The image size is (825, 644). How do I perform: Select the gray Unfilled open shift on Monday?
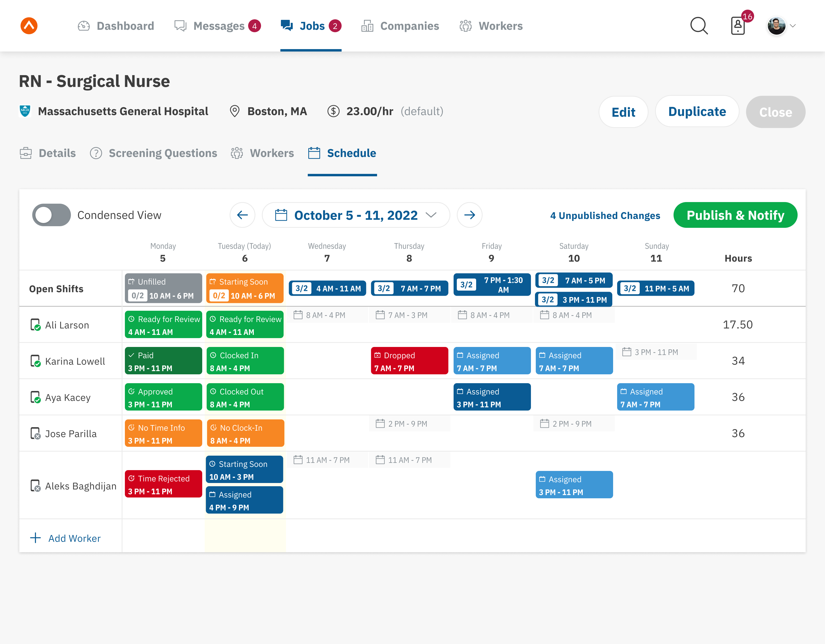(x=163, y=288)
